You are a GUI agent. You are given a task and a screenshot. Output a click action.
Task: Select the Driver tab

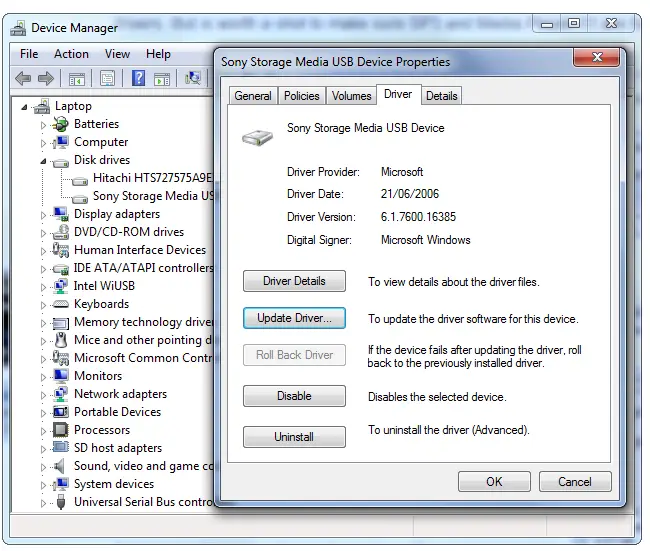398,94
